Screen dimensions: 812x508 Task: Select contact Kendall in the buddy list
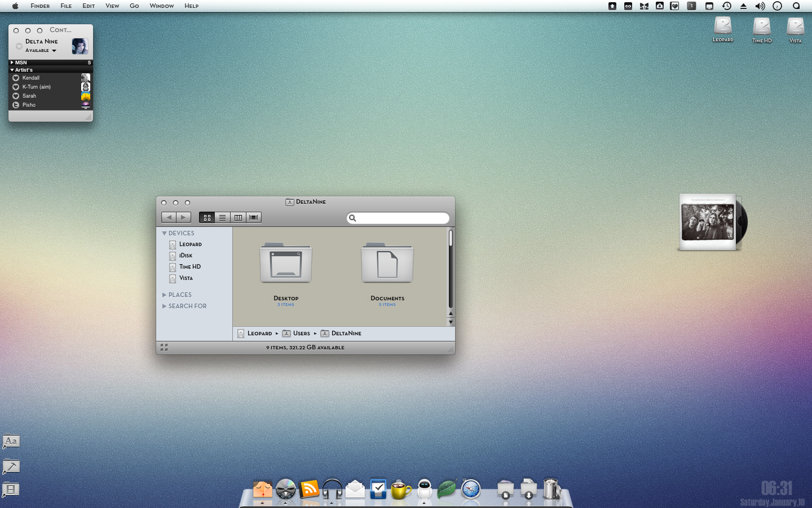coord(51,78)
